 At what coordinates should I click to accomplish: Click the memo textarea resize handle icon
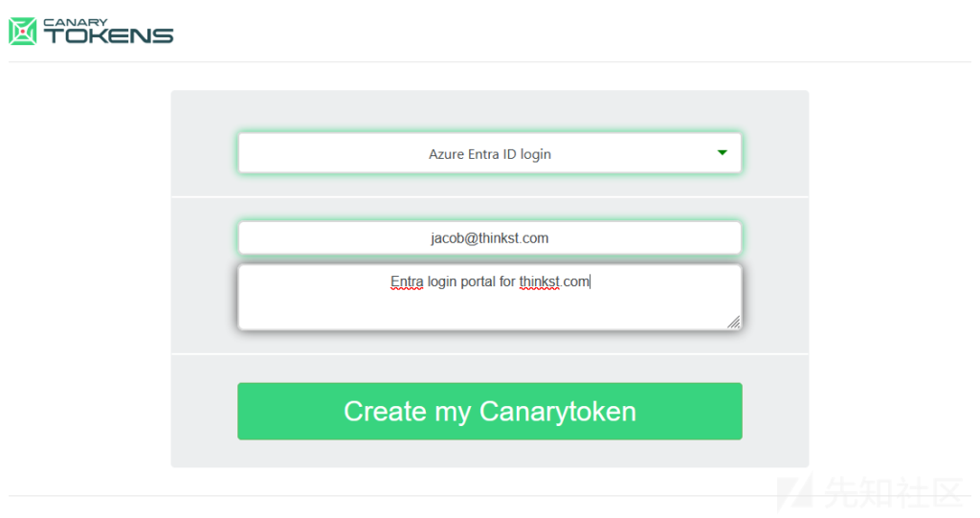(734, 322)
